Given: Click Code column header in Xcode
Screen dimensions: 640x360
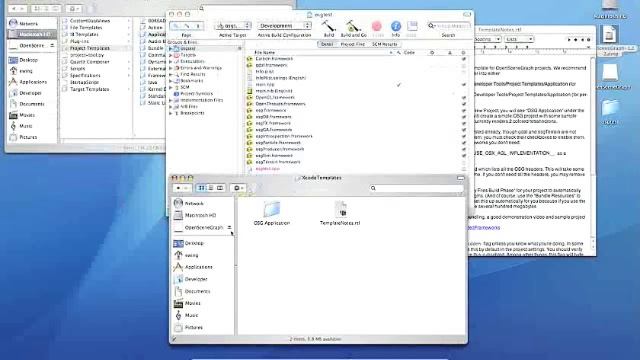Looking at the screenshot, I should pyautogui.click(x=409, y=52).
